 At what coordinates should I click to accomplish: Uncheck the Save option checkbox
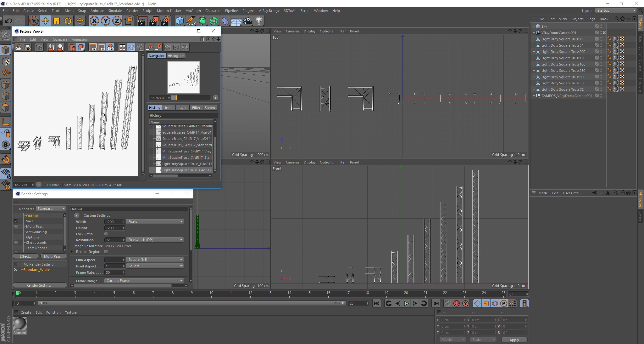point(16,221)
